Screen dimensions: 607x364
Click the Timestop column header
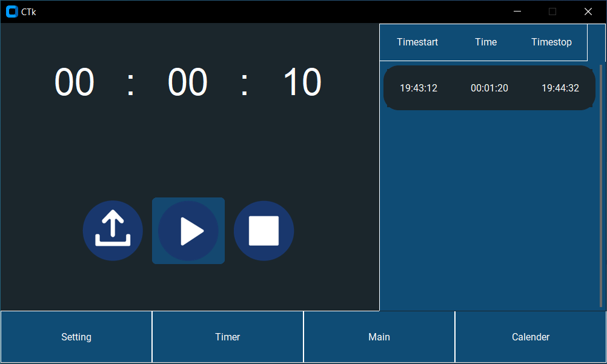551,42
